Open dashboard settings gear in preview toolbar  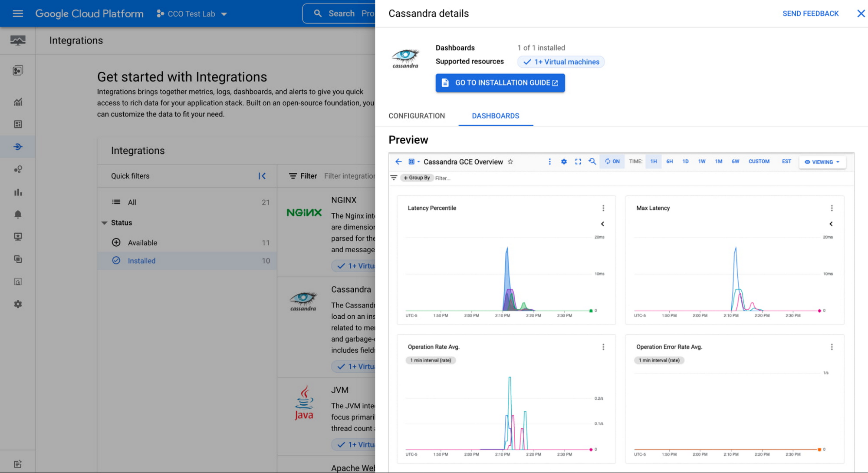[564, 162]
